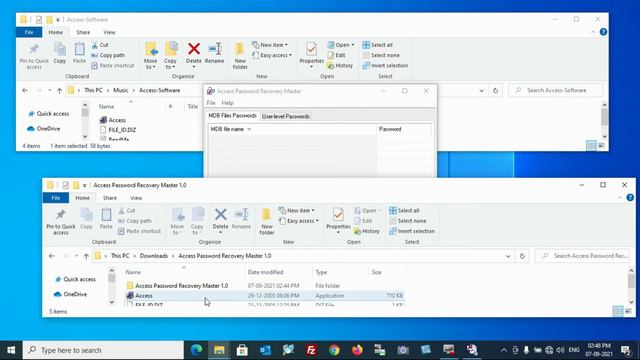The image size is (640, 360).
Task: Open Microsoft Store from taskbar
Action: click(x=242, y=350)
